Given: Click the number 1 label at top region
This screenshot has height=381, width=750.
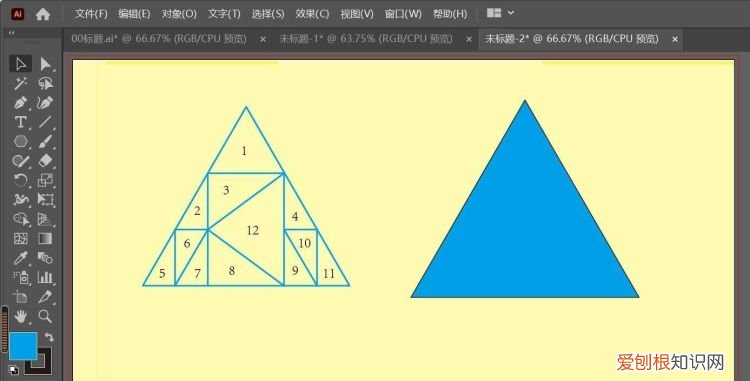Looking at the screenshot, I should point(244,152).
